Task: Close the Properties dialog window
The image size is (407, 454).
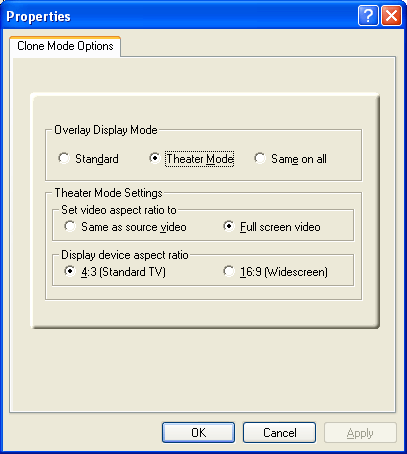Action: tap(391, 15)
